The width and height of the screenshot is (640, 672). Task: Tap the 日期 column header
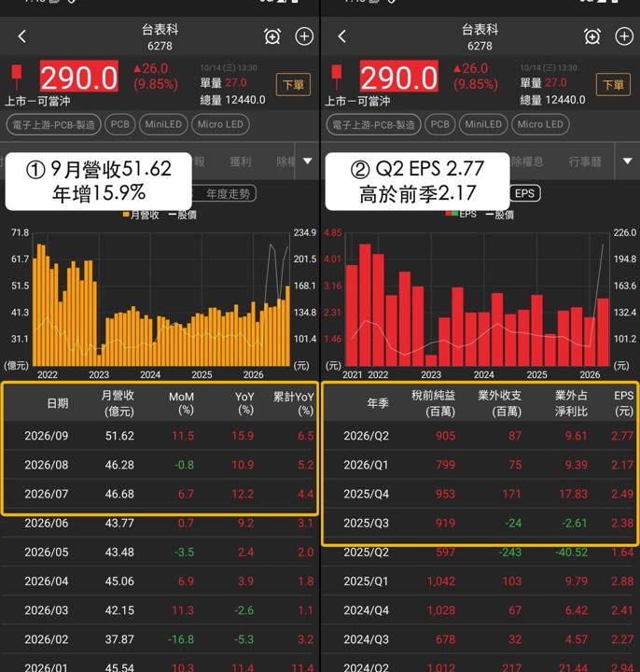tap(58, 403)
